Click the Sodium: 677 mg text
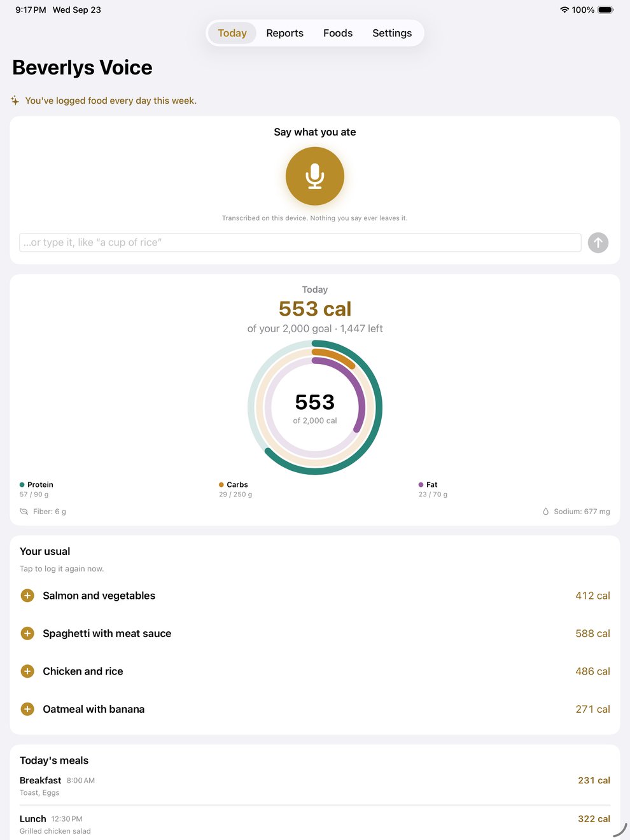This screenshot has height=840, width=630. point(582,512)
